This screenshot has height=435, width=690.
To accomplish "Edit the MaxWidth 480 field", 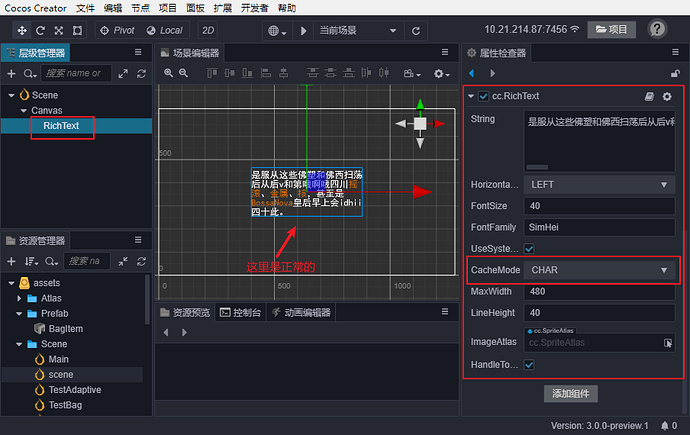I will (x=599, y=291).
